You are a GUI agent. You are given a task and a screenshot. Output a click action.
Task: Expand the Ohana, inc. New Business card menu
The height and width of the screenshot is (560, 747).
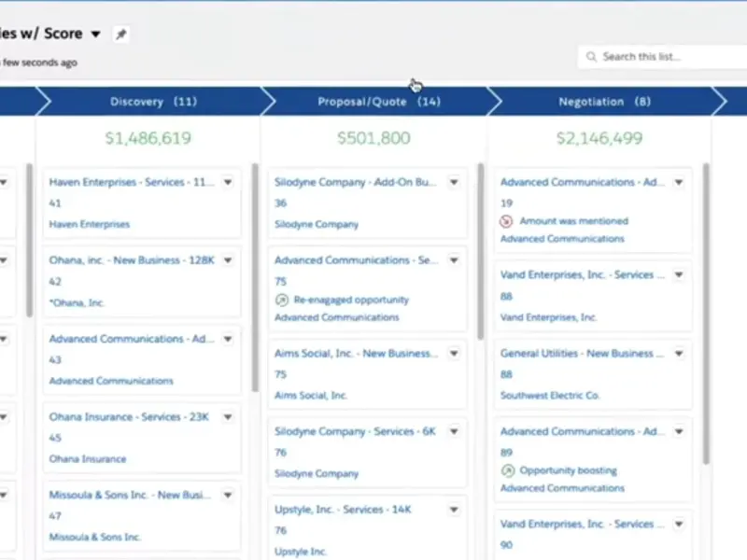(x=228, y=261)
